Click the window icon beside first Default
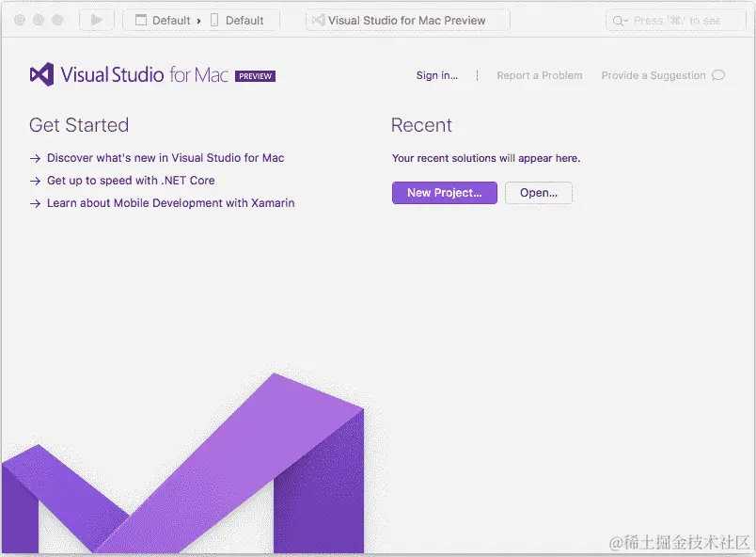 141,21
